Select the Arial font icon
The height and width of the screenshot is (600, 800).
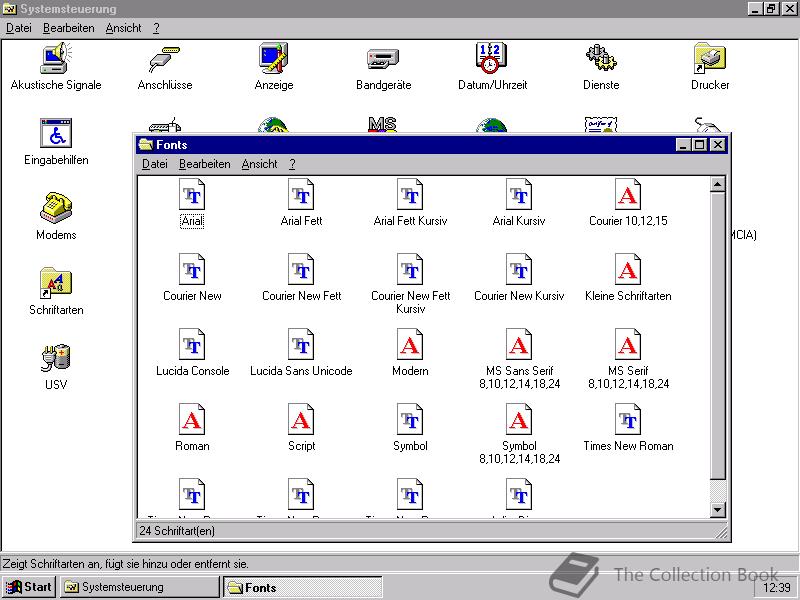pos(192,194)
